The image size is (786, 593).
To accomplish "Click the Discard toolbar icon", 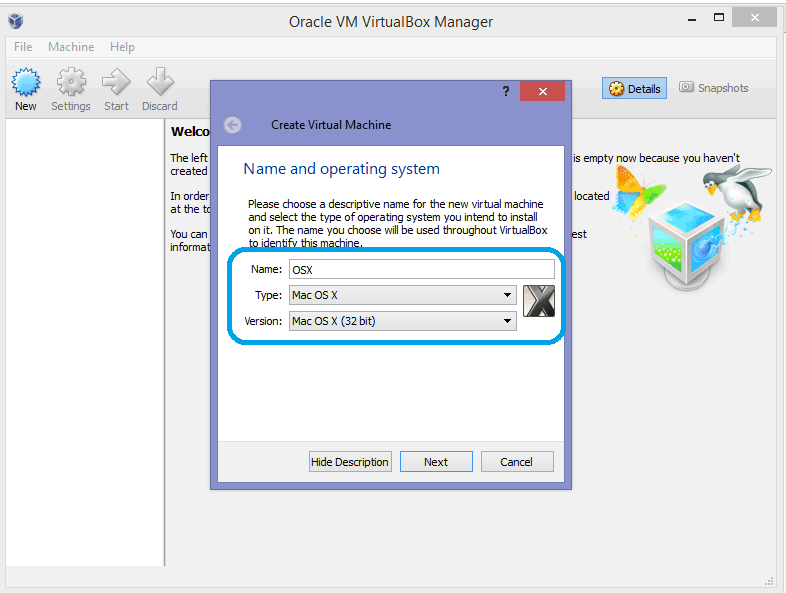I will [x=160, y=81].
